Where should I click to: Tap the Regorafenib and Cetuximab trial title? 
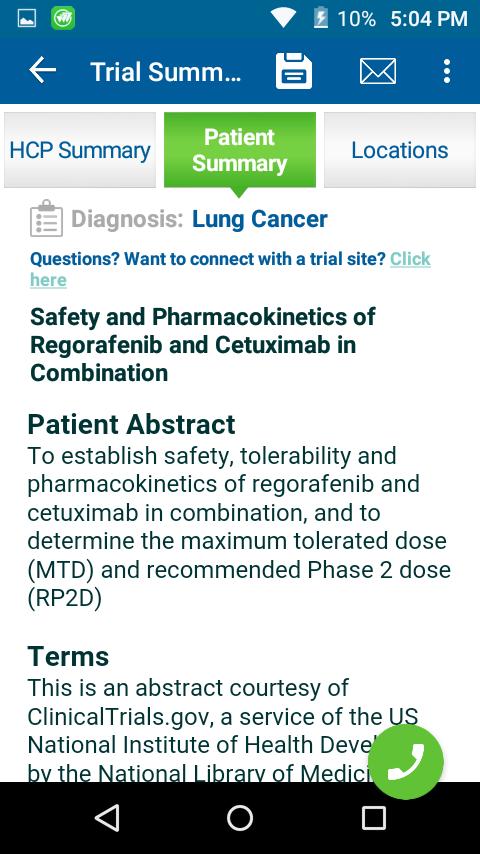203,345
